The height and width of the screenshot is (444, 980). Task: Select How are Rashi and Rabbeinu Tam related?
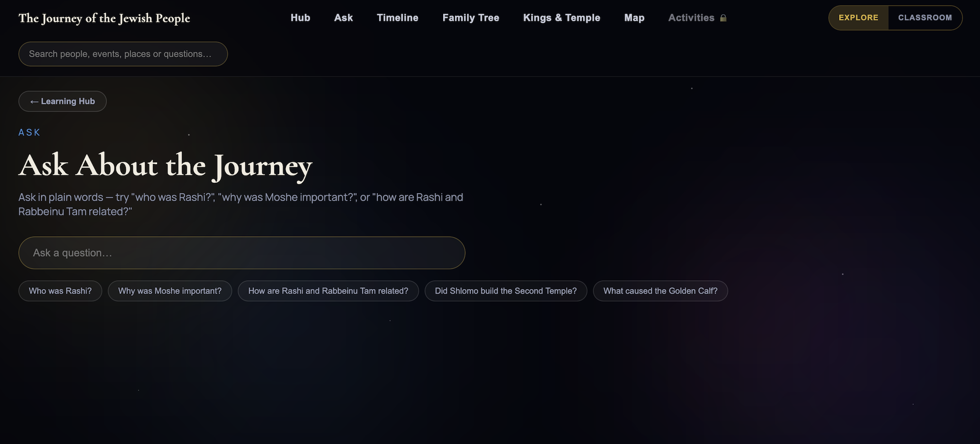pos(328,291)
